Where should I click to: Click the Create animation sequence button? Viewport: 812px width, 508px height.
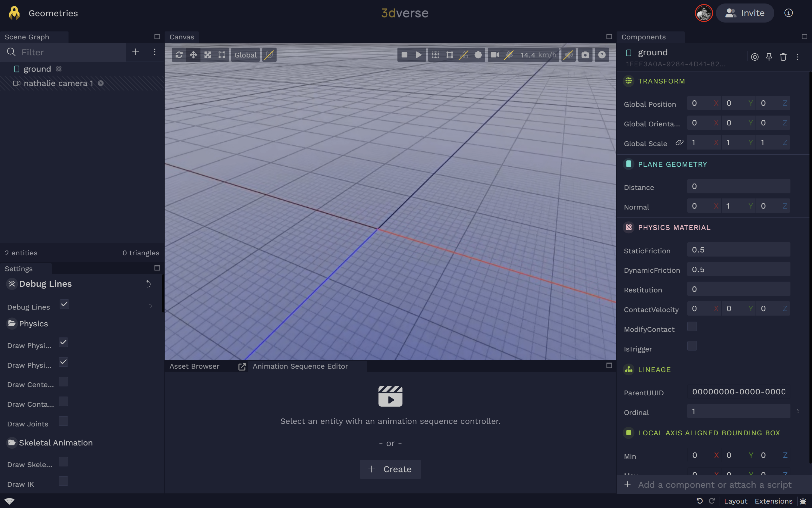point(390,469)
